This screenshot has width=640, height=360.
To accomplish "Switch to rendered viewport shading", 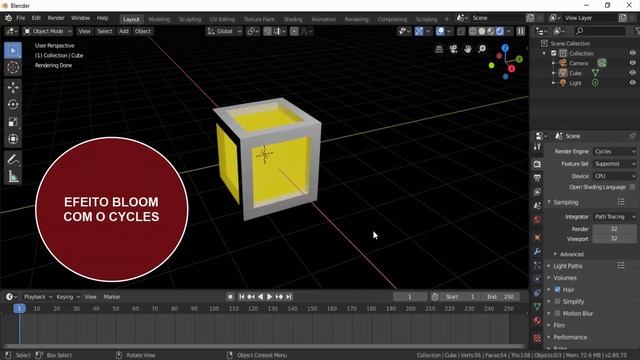I will pos(500,31).
